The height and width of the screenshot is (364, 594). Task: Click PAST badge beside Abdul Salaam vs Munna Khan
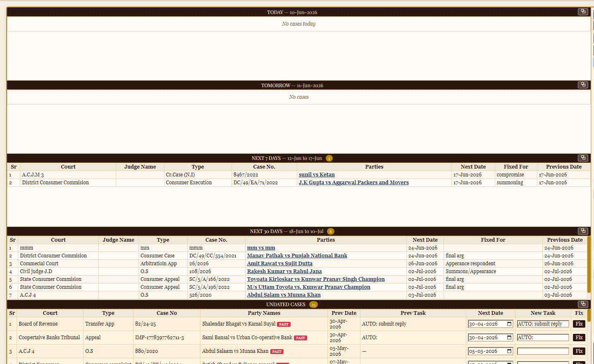(x=277, y=352)
